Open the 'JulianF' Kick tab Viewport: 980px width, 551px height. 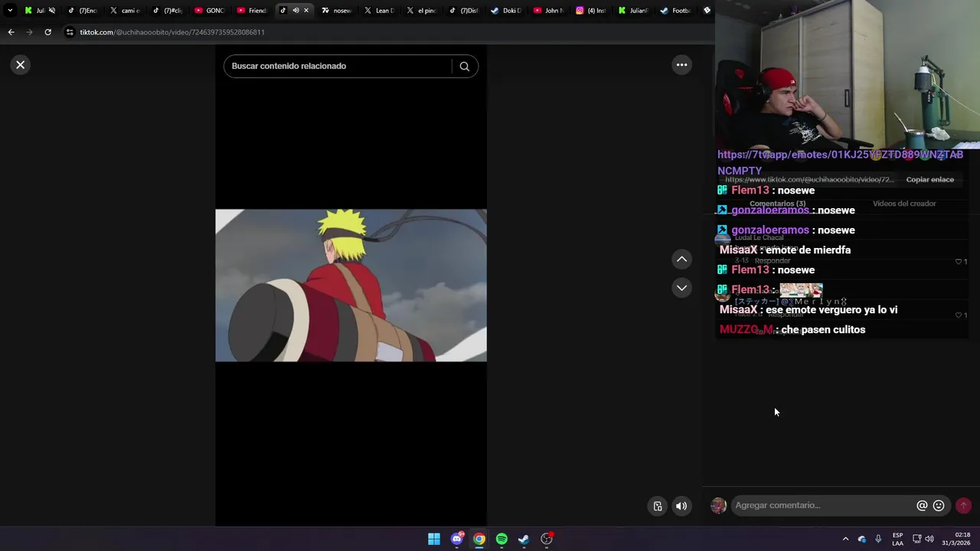[x=633, y=11]
